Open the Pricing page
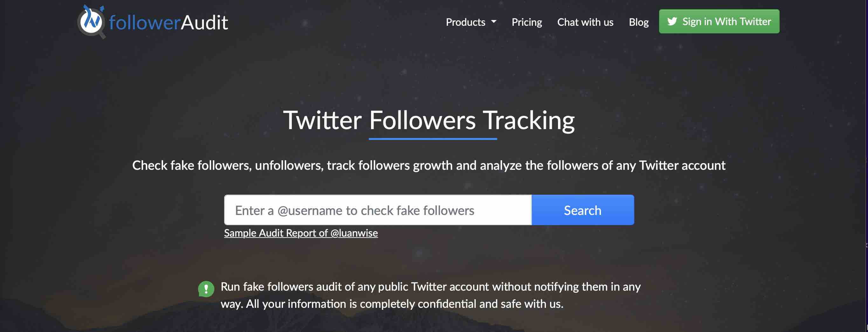Viewport: 868px width, 332px height. coord(527,22)
